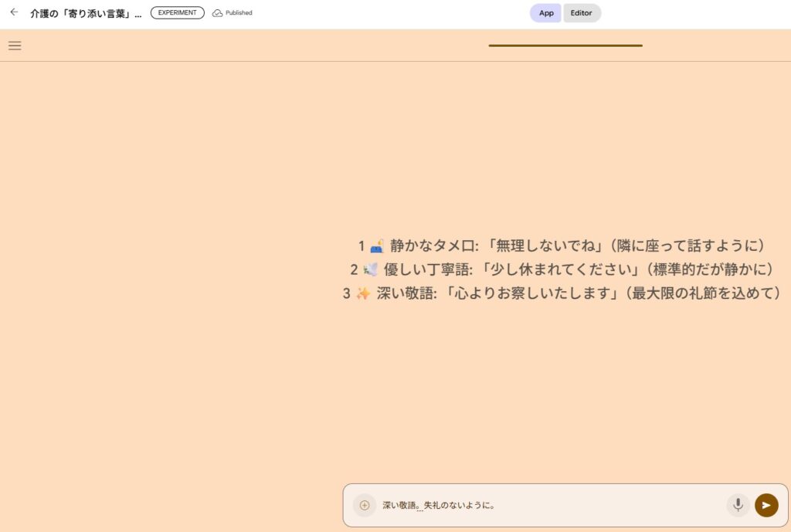The image size is (791, 532).
Task: Click the couch emoji on option 1
Action: coord(377,246)
